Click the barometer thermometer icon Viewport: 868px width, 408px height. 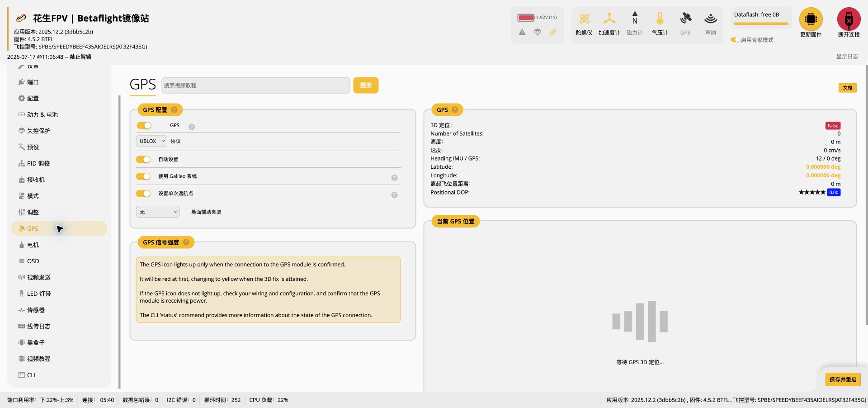pyautogui.click(x=660, y=19)
